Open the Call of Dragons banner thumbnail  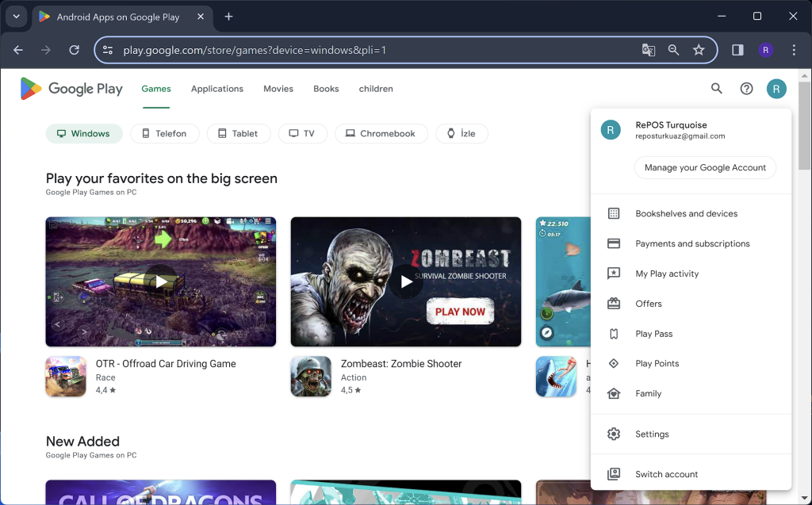click(160, 492)
